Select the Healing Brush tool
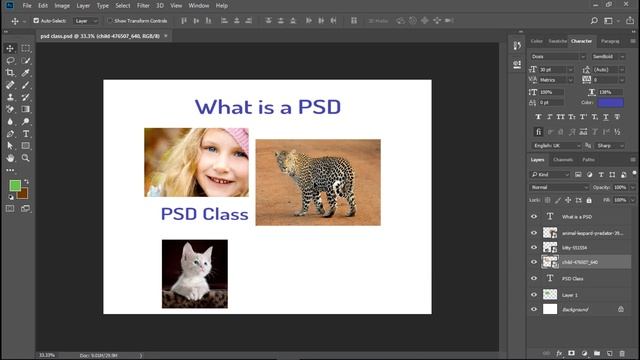Image resolution: width=640 pixels, height=360 pixels. click(x=10, y=85)
